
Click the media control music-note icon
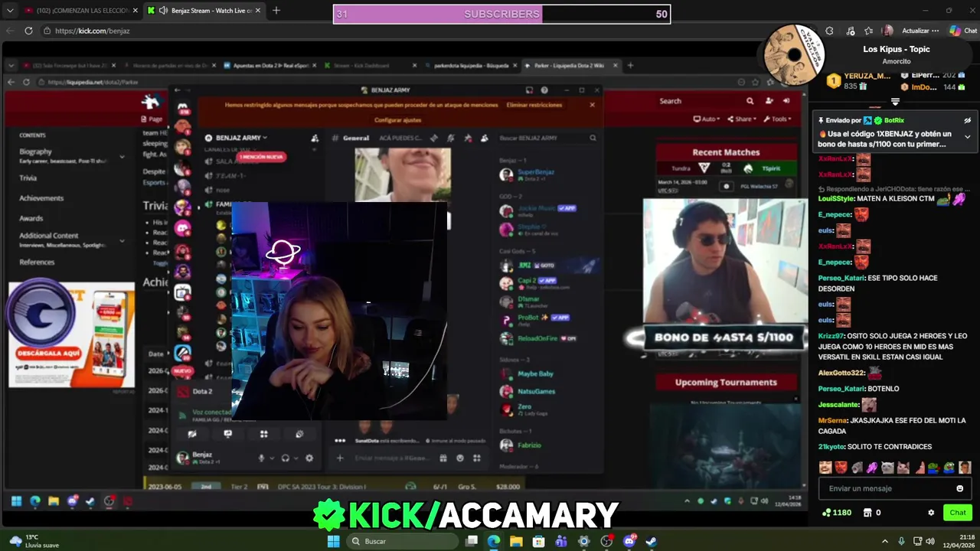[x=851, y=31]
